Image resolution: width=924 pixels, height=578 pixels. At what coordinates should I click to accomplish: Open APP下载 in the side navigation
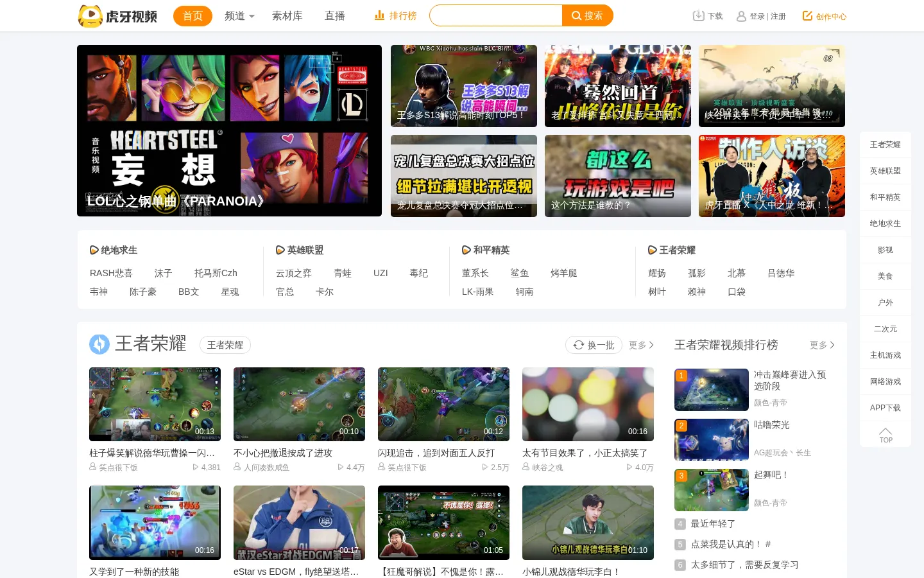pyautogui.click(x=886, y=408)
